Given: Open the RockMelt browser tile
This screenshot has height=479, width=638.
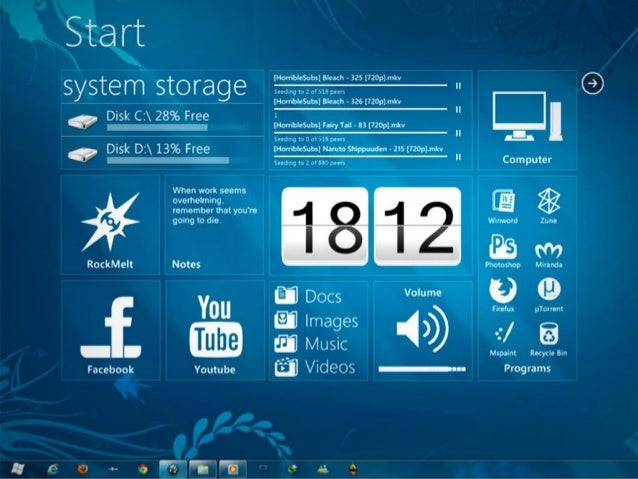Looking at the screenshot, I should tap(110, 225).
